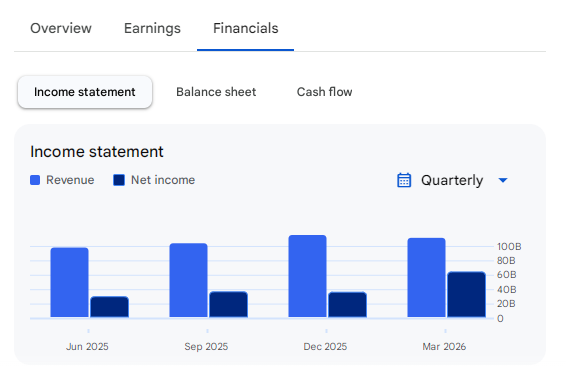566x374 pixels.
Task: Click the Sep 2025 axis label
Action: coord(206,347)
